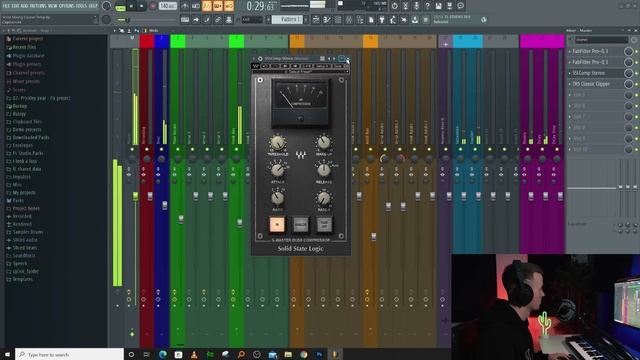Click the one-click audio recording icon
This screenshot has width=640, height=360.
point(416,6)
